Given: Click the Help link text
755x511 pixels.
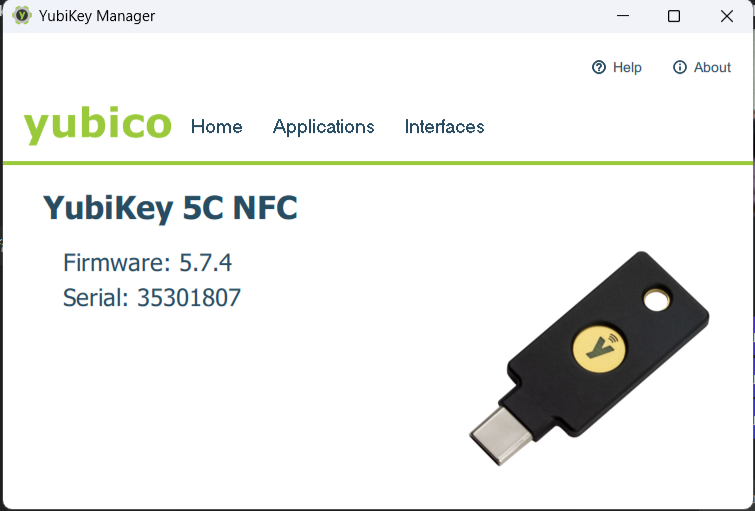Looking at the screenshot, I should [x=627, y=67].
